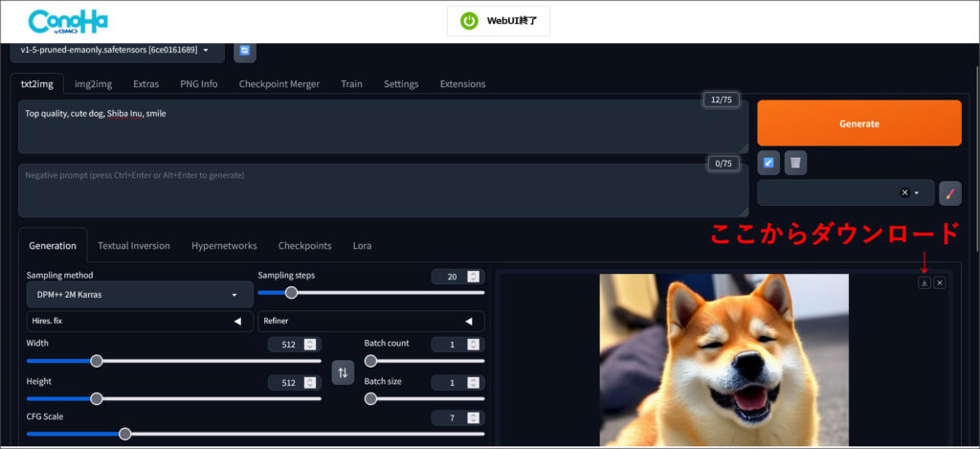Viewport: 980px width, 449px height.
Task: Click the download image icon
Action: click(924, 282)
